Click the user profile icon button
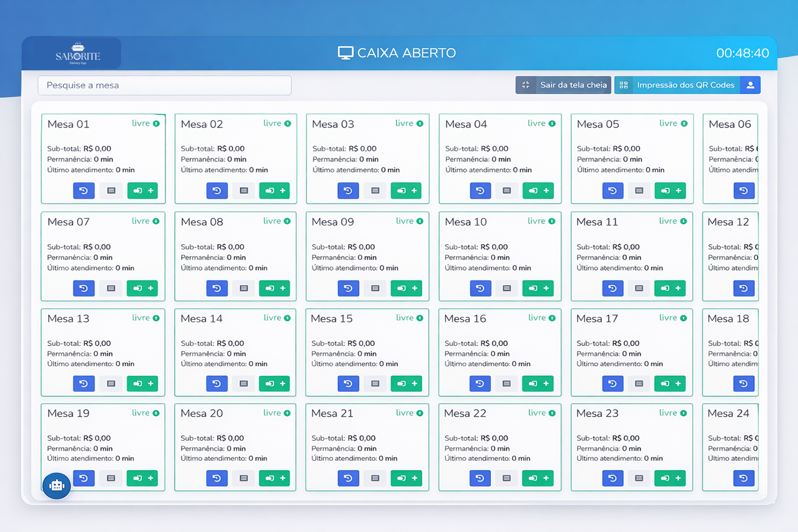The width and height of the screenshot is (798, 532). (750, 85)
